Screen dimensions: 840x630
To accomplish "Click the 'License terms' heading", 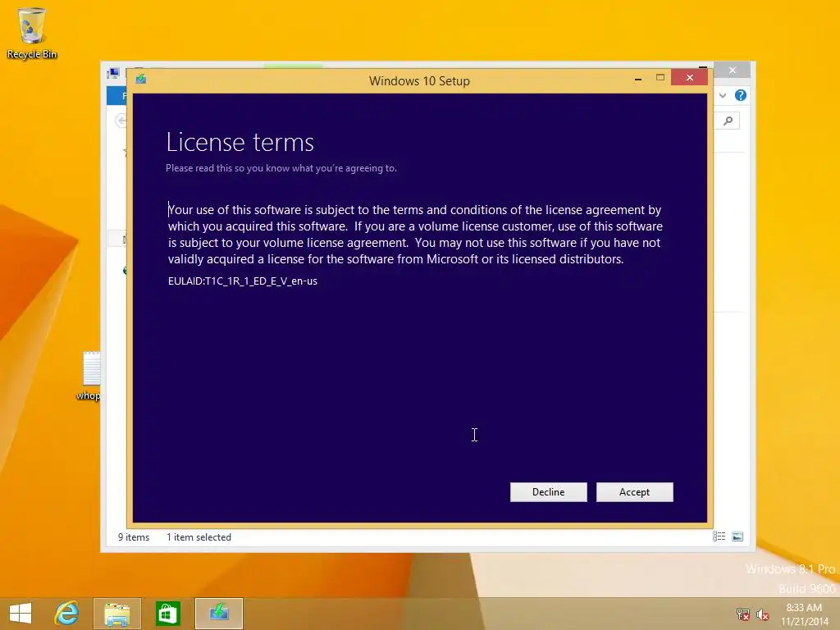I will point(240,143).
